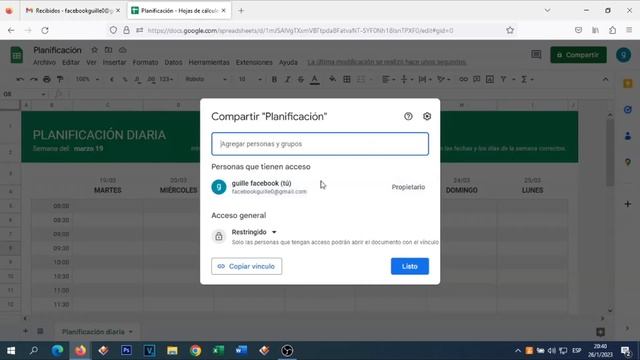Open the comment history icon

(x=536, y=55)
